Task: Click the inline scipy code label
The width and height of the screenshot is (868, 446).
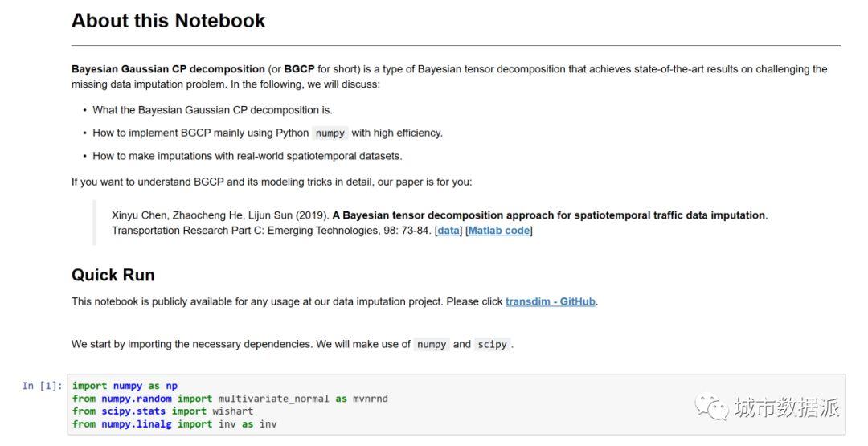Action: click(x=492, y=344)
